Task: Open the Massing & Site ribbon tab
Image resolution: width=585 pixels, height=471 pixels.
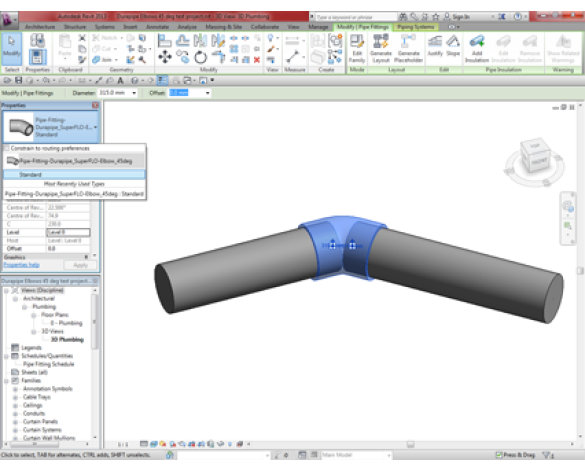Action: click(223, 27)
